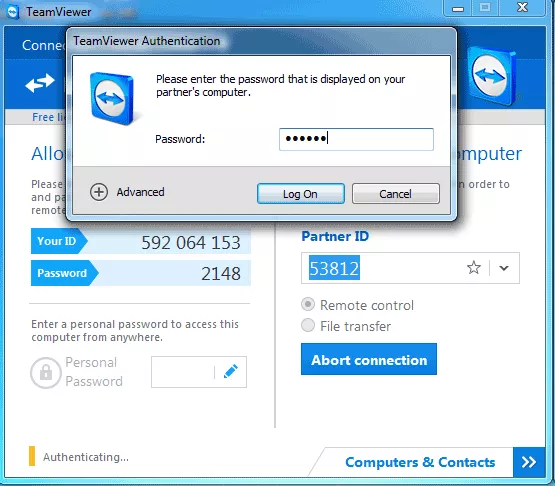Expand the Advanced options plus icon

click(x=99, y=192)
